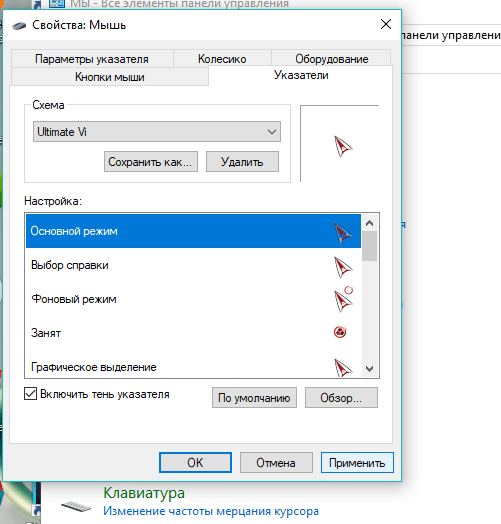
Task: Click the scroll-up arrow in the Настройка list
Action: (x=369, y=223)
